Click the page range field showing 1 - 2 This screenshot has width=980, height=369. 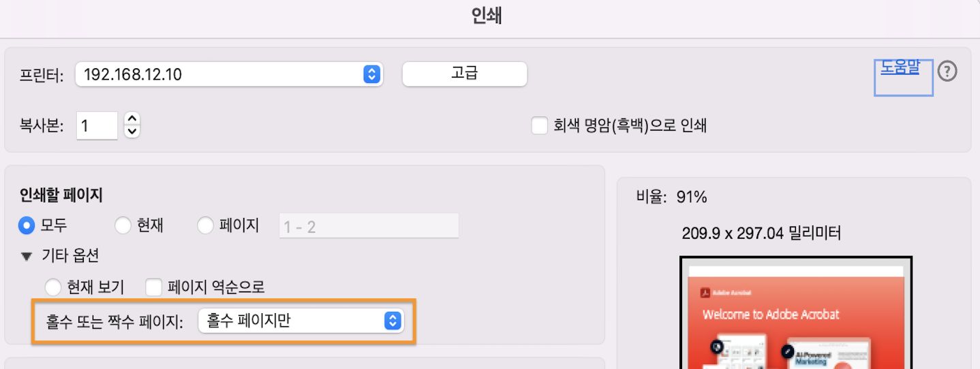pyautogui.click(x=369, y=226)
